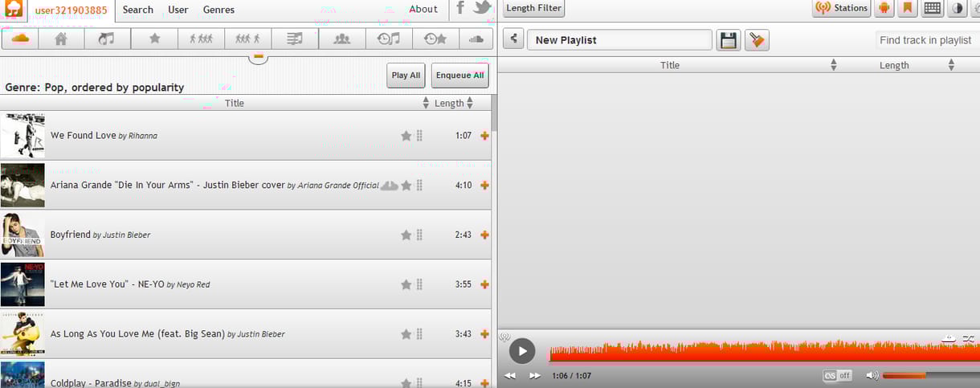The width and height of the screenshot is (980, 388).
Task: Select the user321903885 tab
Action: 71,10
